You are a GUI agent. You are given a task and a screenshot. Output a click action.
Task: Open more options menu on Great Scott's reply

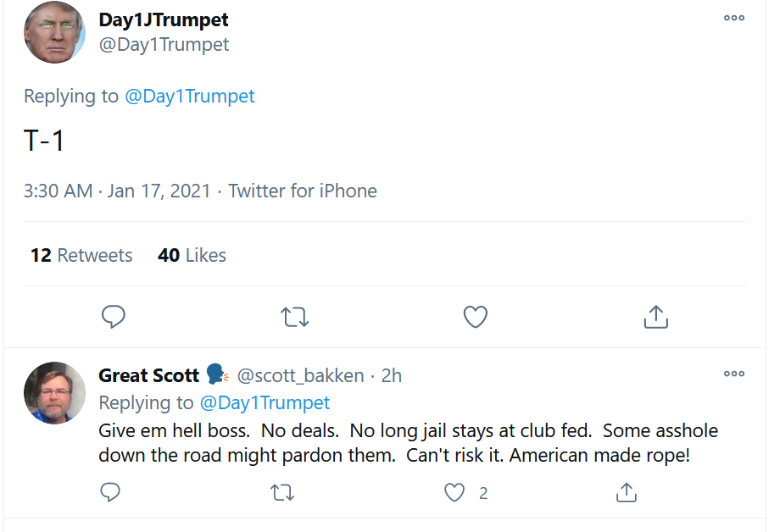(x=733, y=374)
